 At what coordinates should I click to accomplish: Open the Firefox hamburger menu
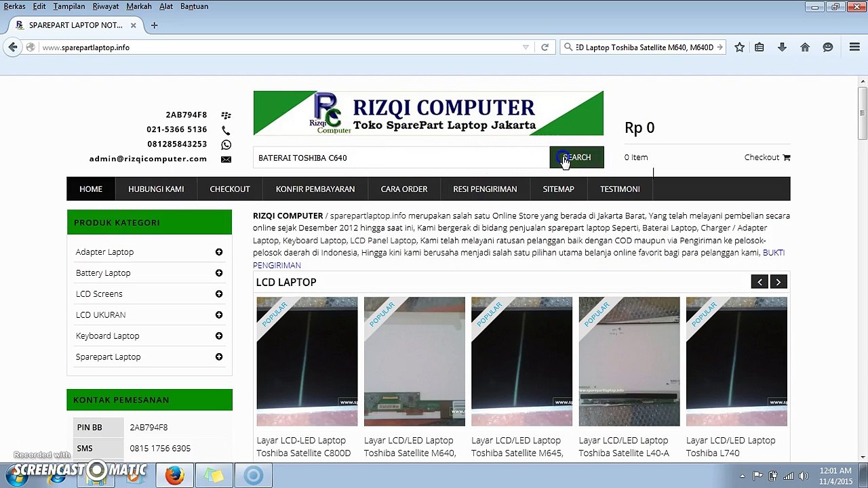click(x=854, y=47)
